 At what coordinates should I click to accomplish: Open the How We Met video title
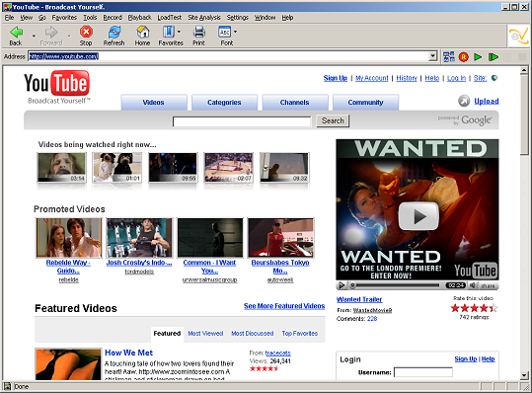pyautogui.click(x=129, y=353)
